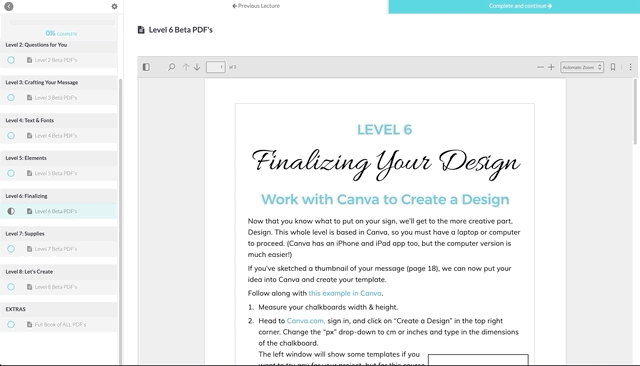
Task: Click the PDF viewer vertical scrollbar
Action: click(635, 111)
